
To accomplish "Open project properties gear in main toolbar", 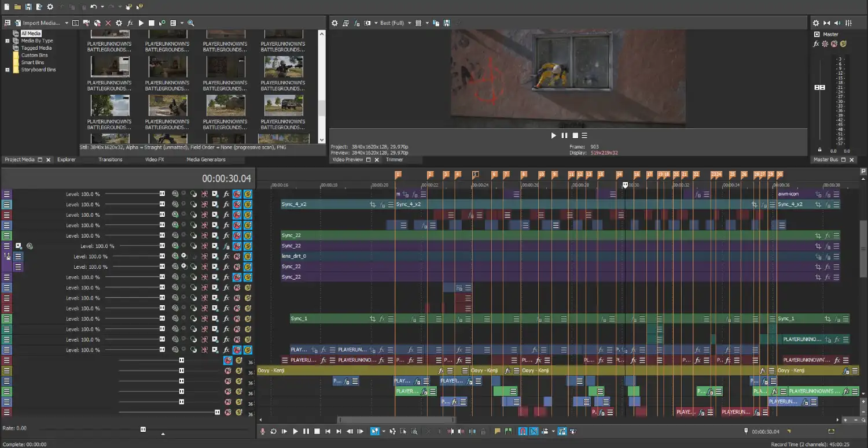I will click(50, 7).
